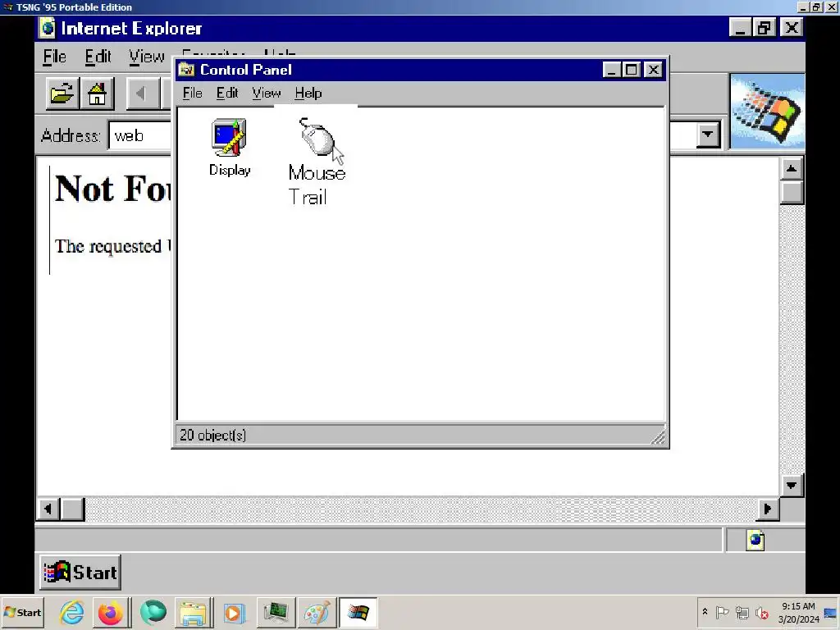The width and height of the screenshot is (840, 630).
Task: Maximize the Control Panel window
Action: click(632, 70)
